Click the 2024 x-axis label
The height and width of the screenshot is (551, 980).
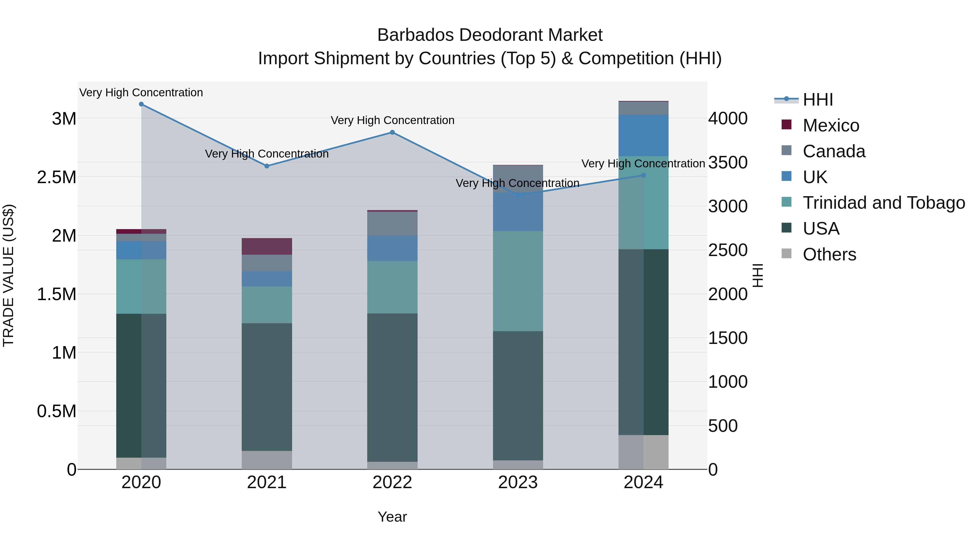coord(643,482)
